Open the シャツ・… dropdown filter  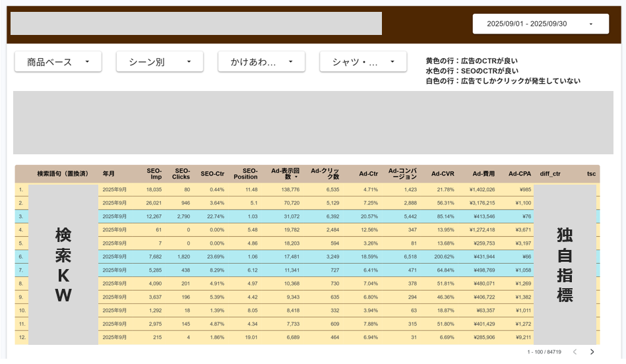pyautogui.click(x=363, y=62)
